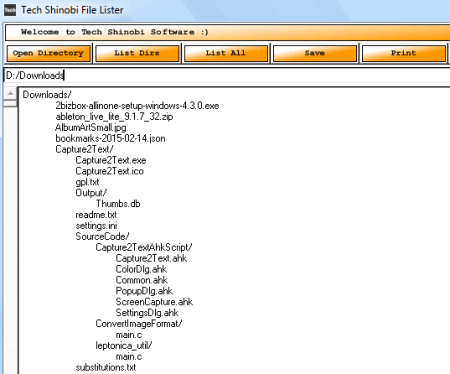Select PopupDlg.ahk entry
The height and width of the screenshot is (374, 450).
coord(144,291)
